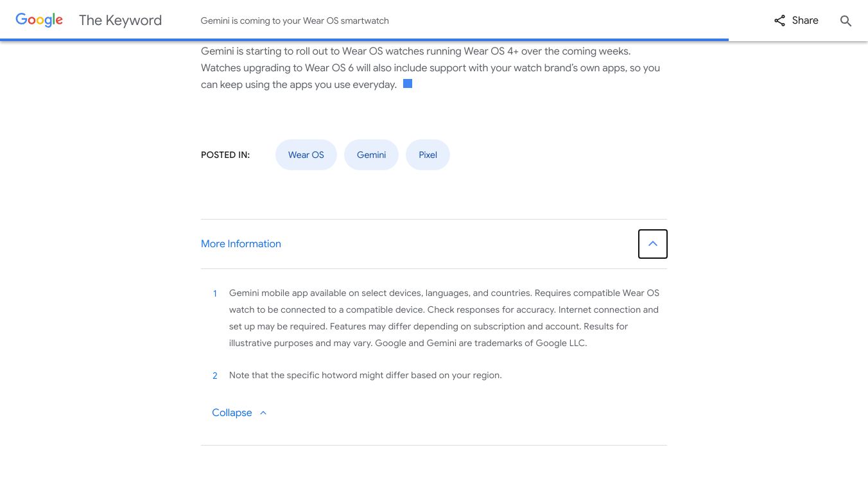The height and width of the screenshot is (488, 868).
Task: Select the Gemini topic tag
Action: [x=371, y=155]
